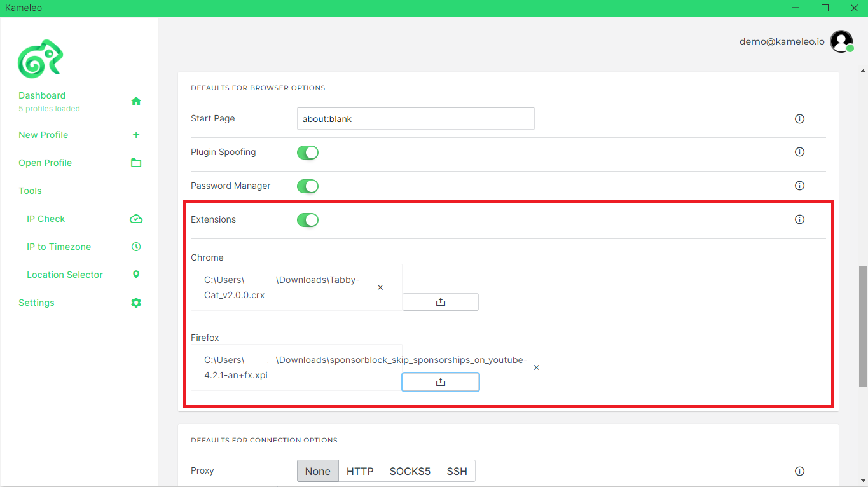868x487 pixels.
Task: Click the sponsorblock .xpi file path
Action: point(366,367)
